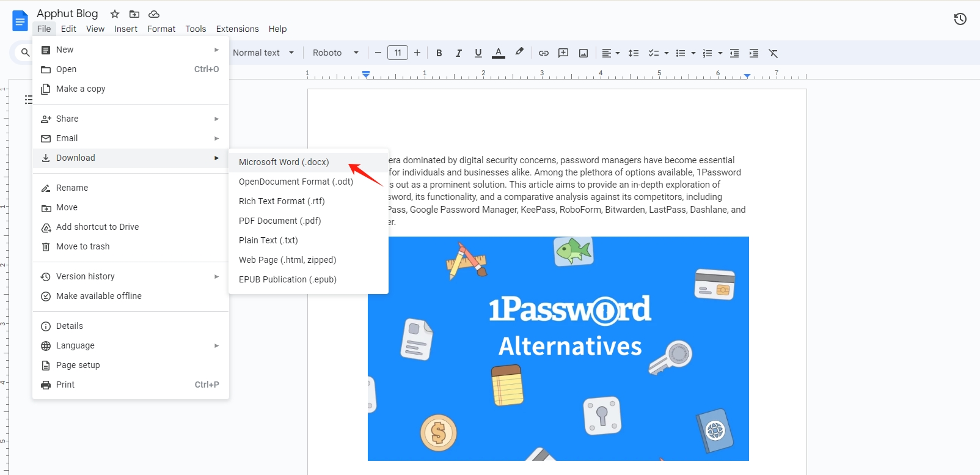Check the cloud document status icon
This screenshot has height=475, width=980.
[154, 14]
